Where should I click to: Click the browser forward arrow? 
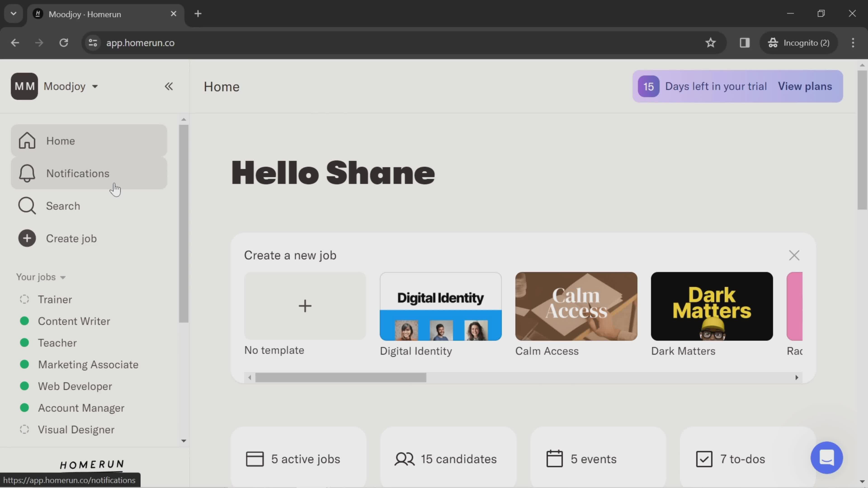tap(39, 43)
